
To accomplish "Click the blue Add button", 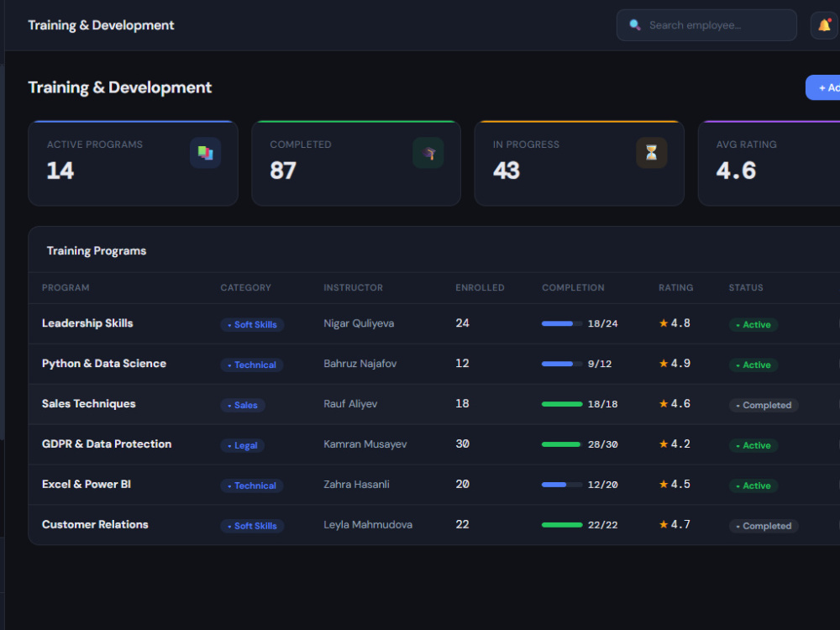I will (x=823, y=87).
